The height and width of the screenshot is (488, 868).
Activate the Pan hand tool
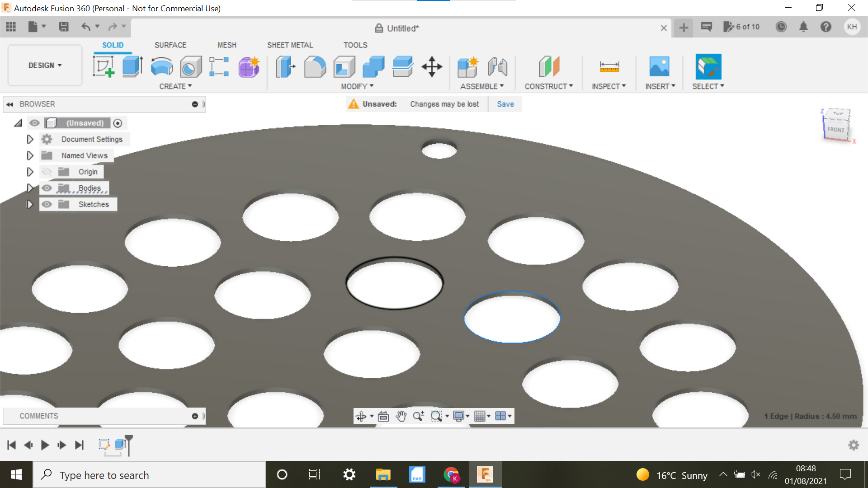pyautogui.click(x=401, y=416)
